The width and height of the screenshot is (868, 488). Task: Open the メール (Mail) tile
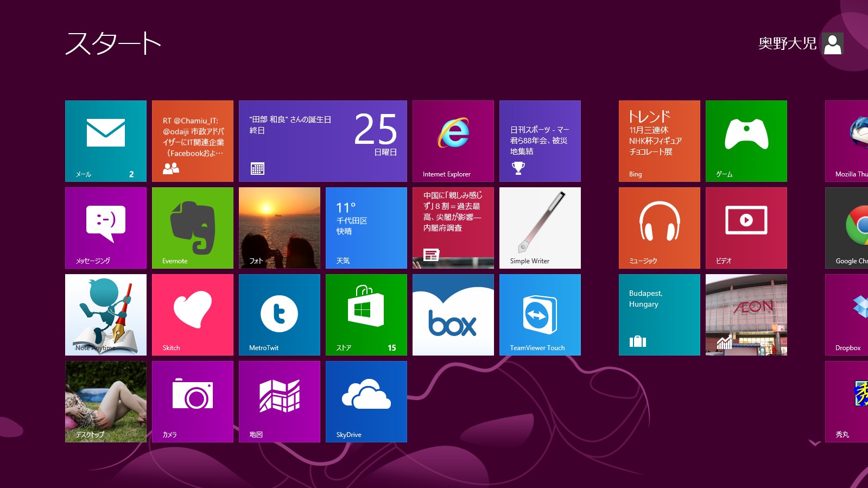106,141
